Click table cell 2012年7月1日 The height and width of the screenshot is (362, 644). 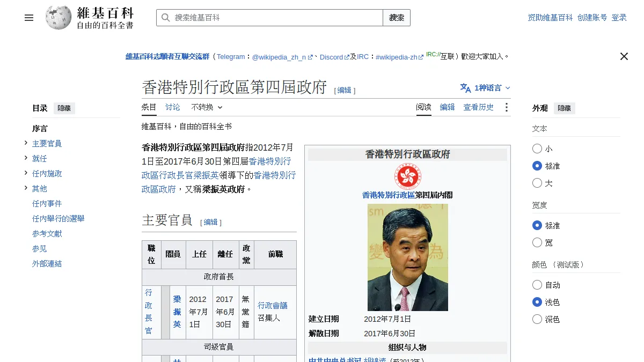pos(199,312)
